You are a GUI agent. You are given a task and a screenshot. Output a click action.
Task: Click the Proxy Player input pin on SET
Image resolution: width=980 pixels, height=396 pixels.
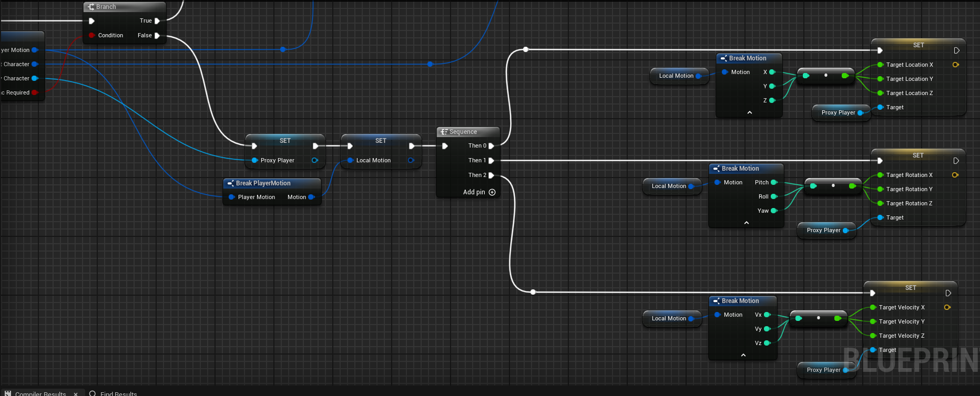[254, 160]
